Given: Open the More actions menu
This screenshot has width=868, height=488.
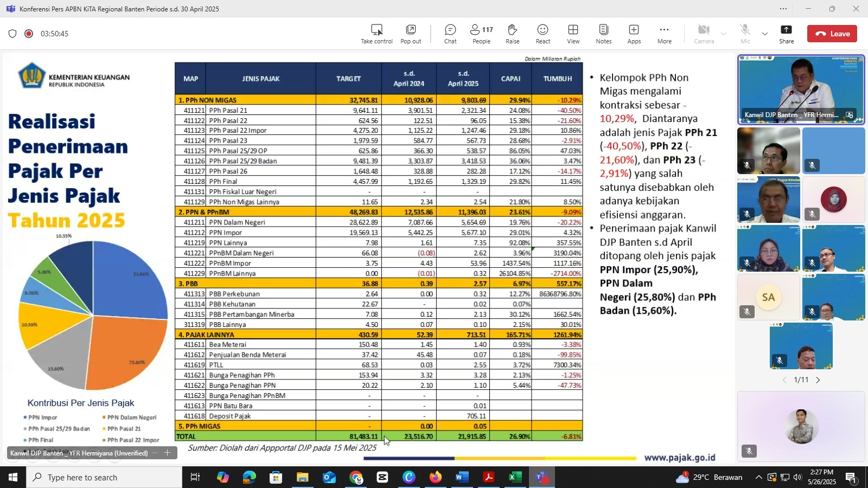Looking at the screenshot, I should click(x=664, y=34).
